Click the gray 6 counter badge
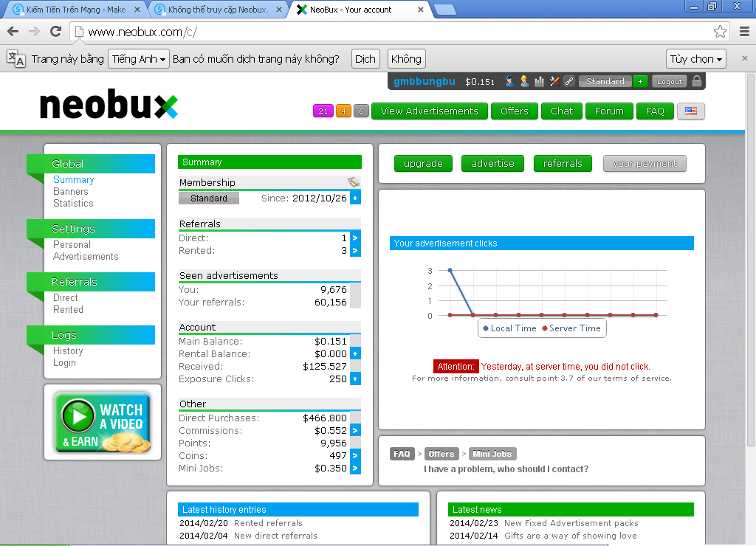This screenshot has height=546, width=756. point(361,111)
